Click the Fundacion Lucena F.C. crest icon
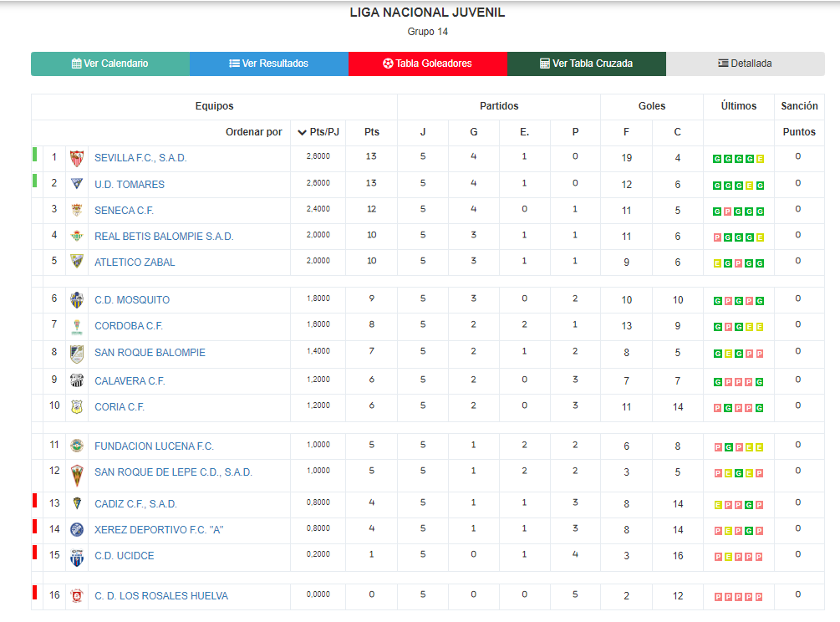This screenshot has height=622, width=840. click(77, 446)
